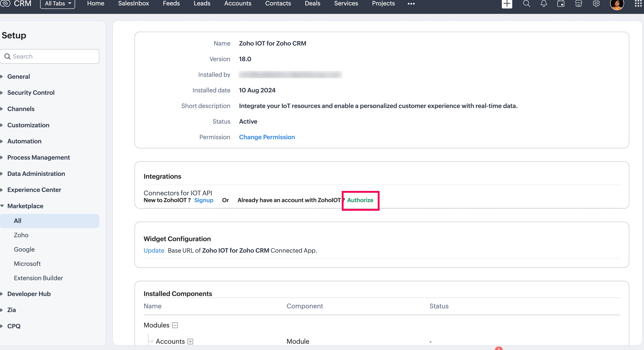This screenshot has width=644, height=350.
Task: Open the calendar icon in header
Action: click(561, 3)
